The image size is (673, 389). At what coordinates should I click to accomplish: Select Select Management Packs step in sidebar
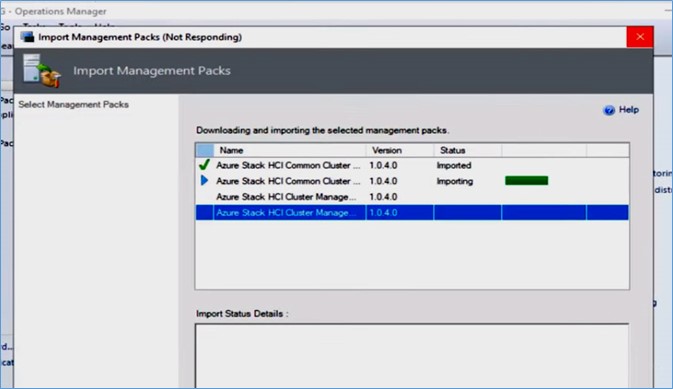73,104
